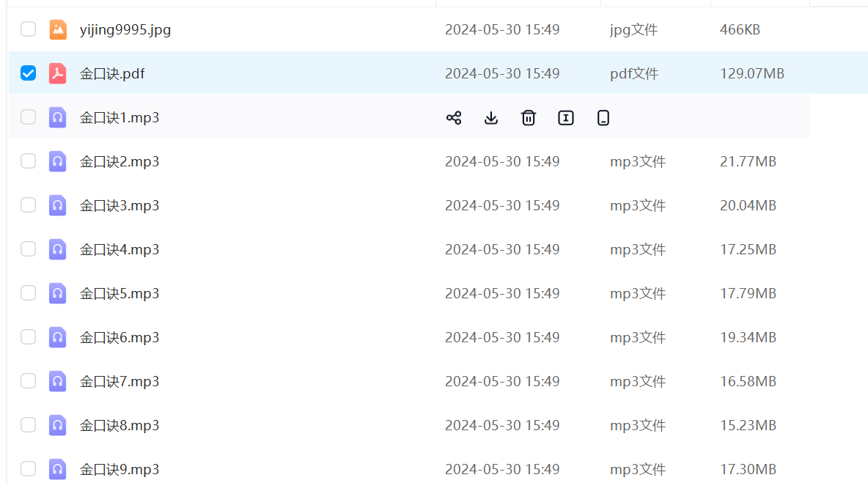
Task: Click the red PDF icon of 金口诀.pdf
Action: tap(58, 73)
